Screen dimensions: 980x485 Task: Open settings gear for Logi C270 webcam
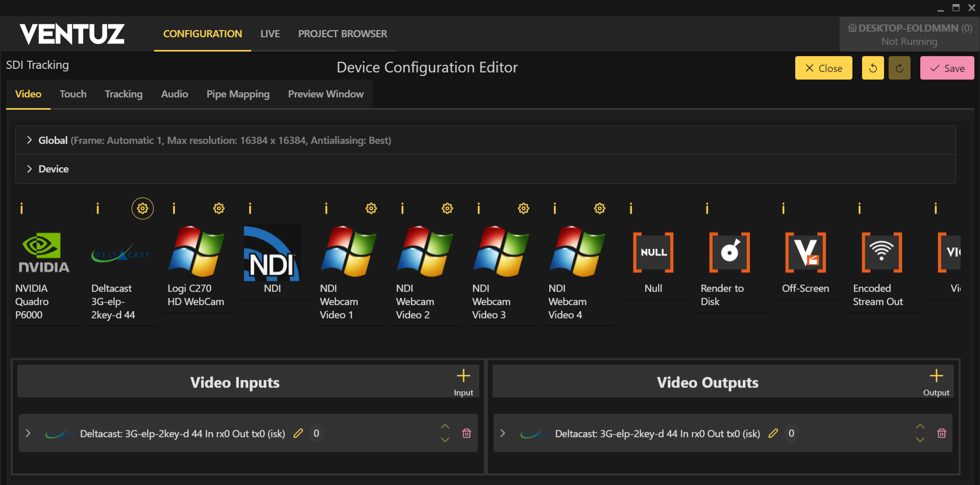(218, 209)
